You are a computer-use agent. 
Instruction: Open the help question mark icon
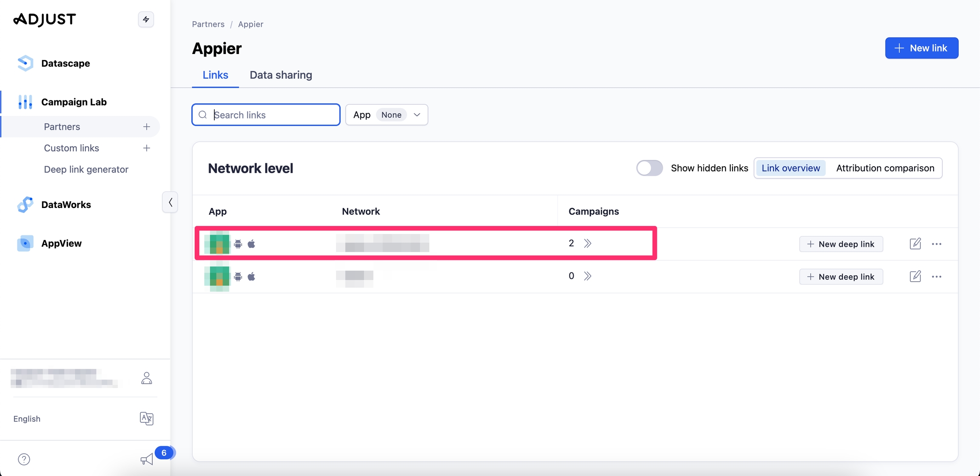(24, 459)
